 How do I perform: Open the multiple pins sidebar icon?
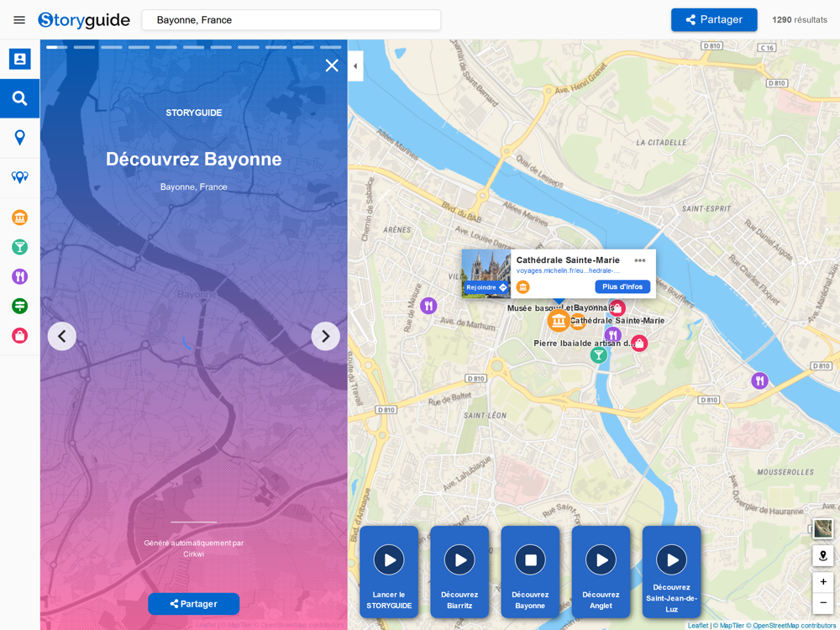pyautogui.click(x=20, y=176)
